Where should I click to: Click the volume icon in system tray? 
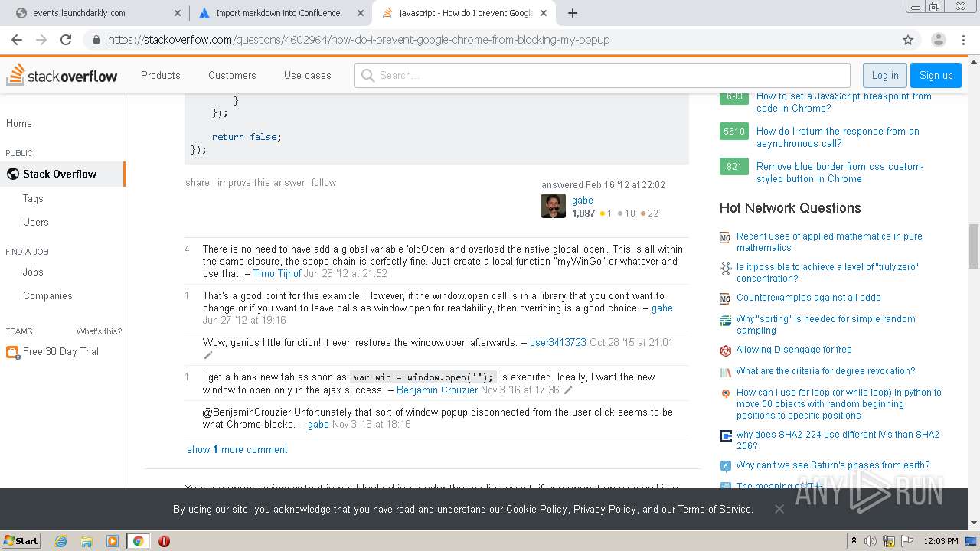870,541
